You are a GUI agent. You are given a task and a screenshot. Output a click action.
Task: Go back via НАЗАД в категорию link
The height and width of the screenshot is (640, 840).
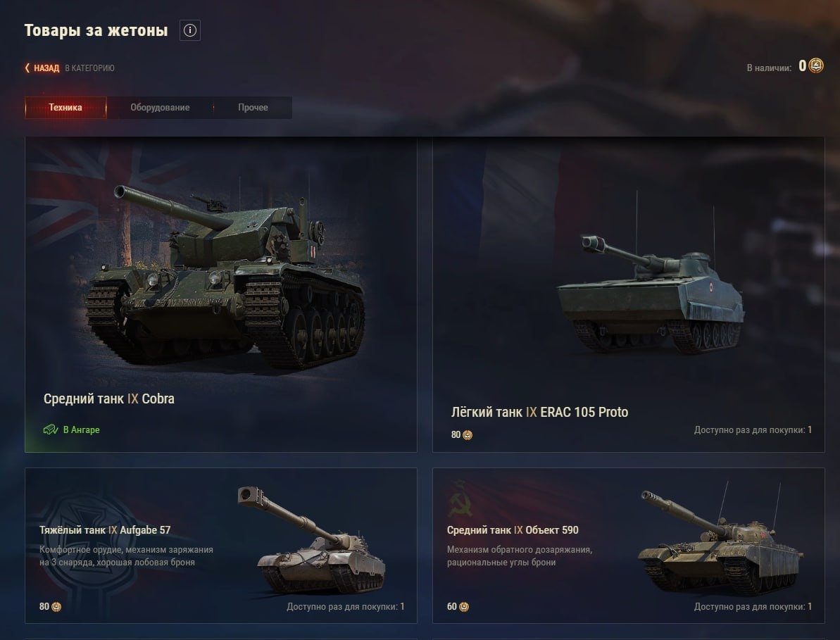[x=70, y=68]
